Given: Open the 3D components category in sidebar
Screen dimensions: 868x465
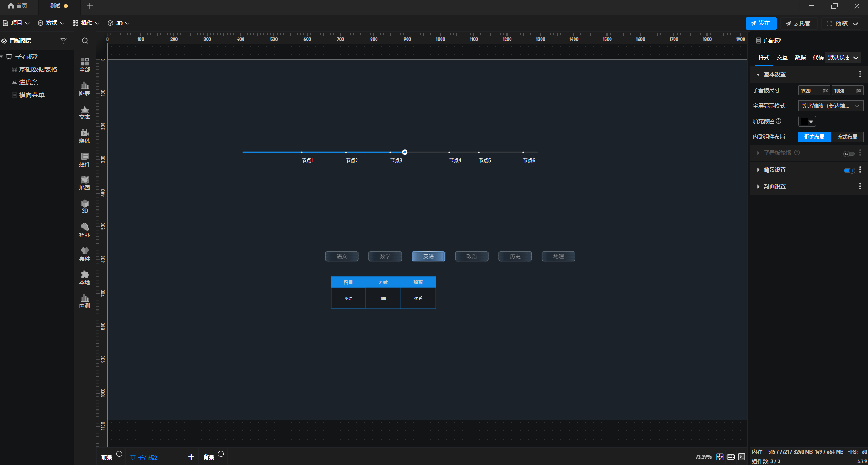Looking at the screenshot, I should [x=84, y=207].
